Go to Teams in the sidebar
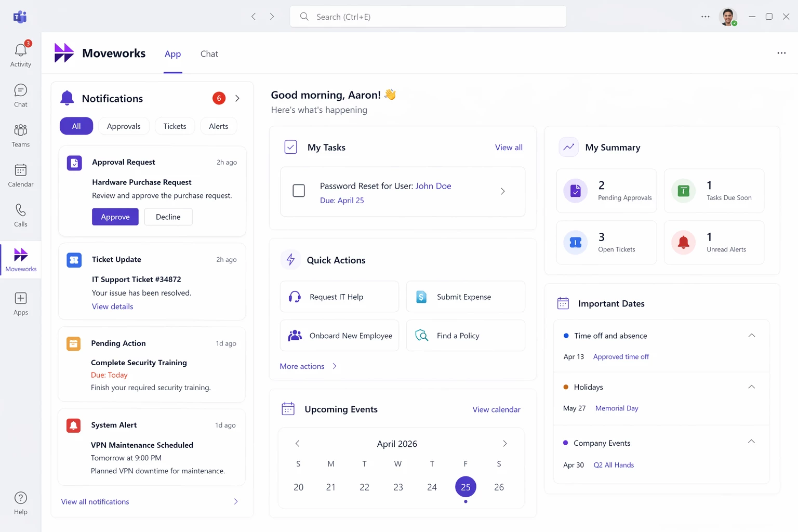Viewport: 798px width, 532px height. pyautogui.click(x=21, y=136)
